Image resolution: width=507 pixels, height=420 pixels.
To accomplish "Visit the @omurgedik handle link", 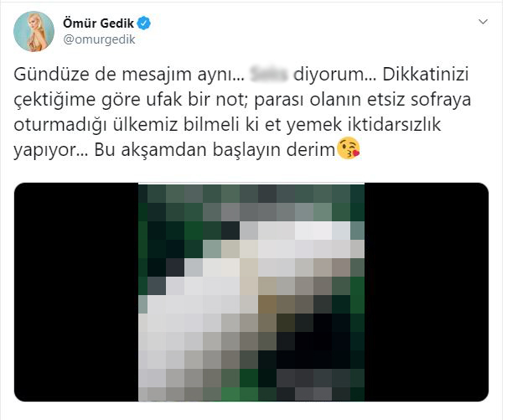I will [99, 39].
